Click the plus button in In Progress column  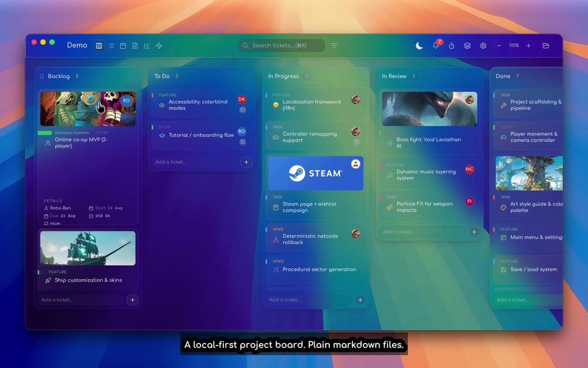coord(360,300)
